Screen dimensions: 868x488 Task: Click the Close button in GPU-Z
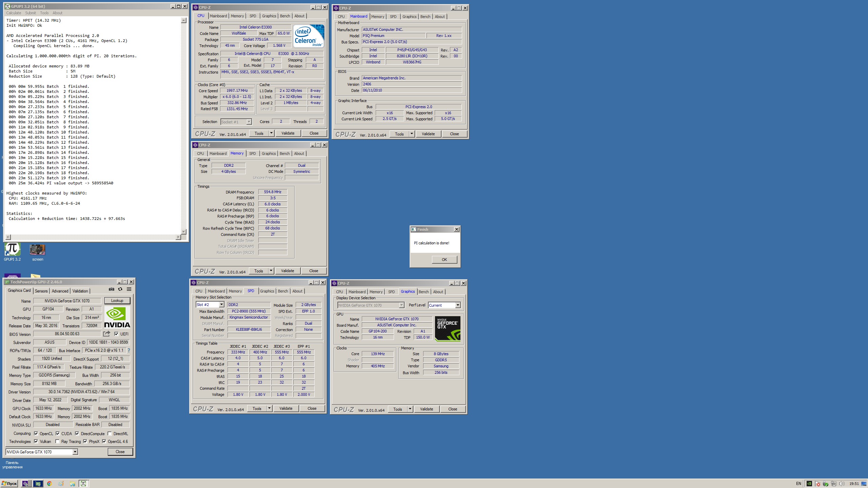(x=120, y=452)
